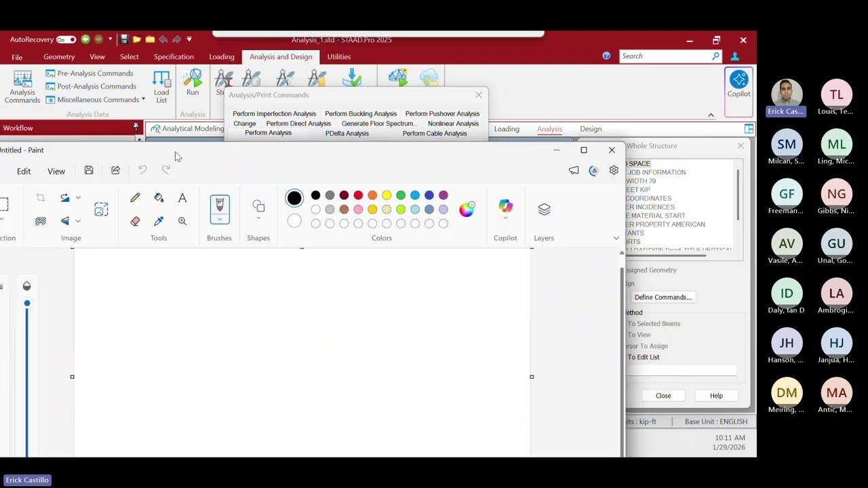This screenshot has width=868, height=488.
Task: Click the Open folder icon in STAAD toolbar
Action: click(137, 39)
